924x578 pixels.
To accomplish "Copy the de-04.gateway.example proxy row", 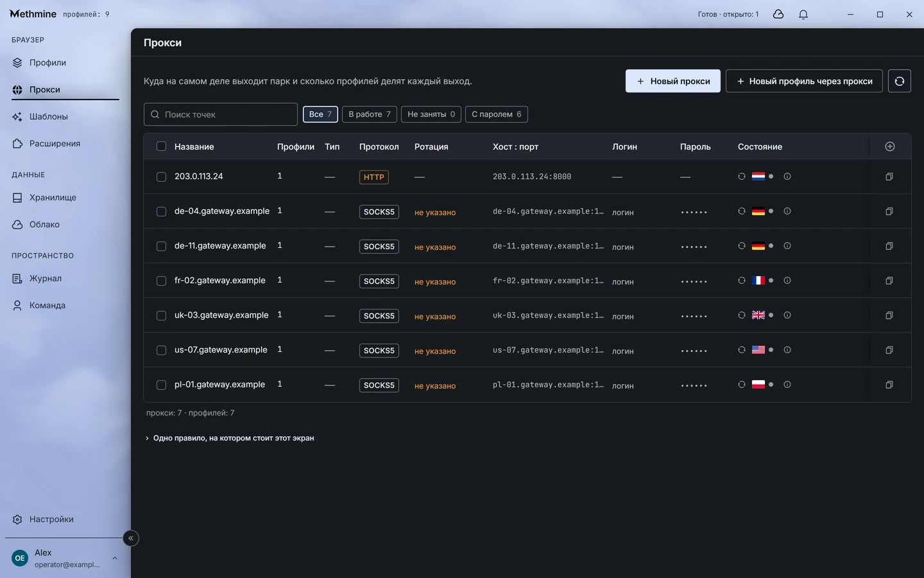I will coord(889,211).
